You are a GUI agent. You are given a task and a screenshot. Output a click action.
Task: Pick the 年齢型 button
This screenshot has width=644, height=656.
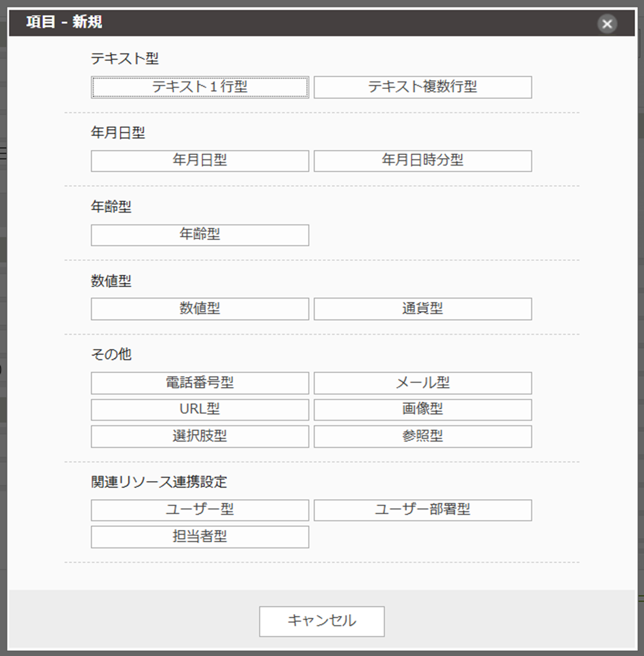(x=199, y=235)
